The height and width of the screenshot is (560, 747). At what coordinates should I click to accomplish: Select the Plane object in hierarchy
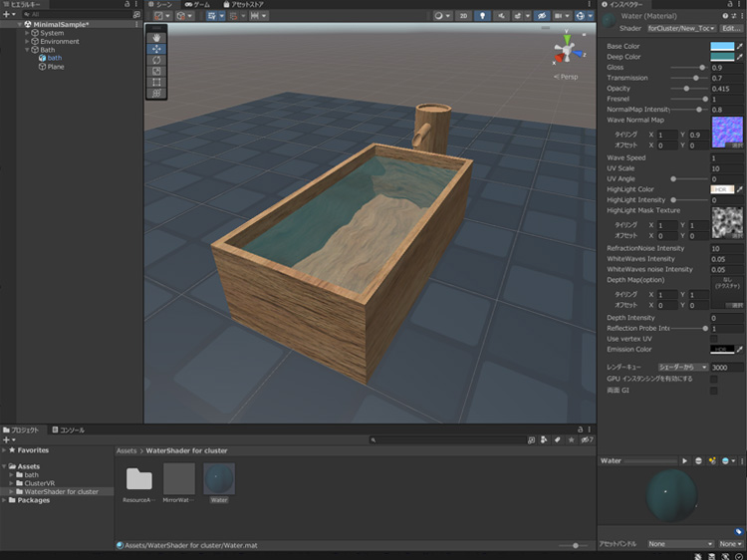[56, 67]
